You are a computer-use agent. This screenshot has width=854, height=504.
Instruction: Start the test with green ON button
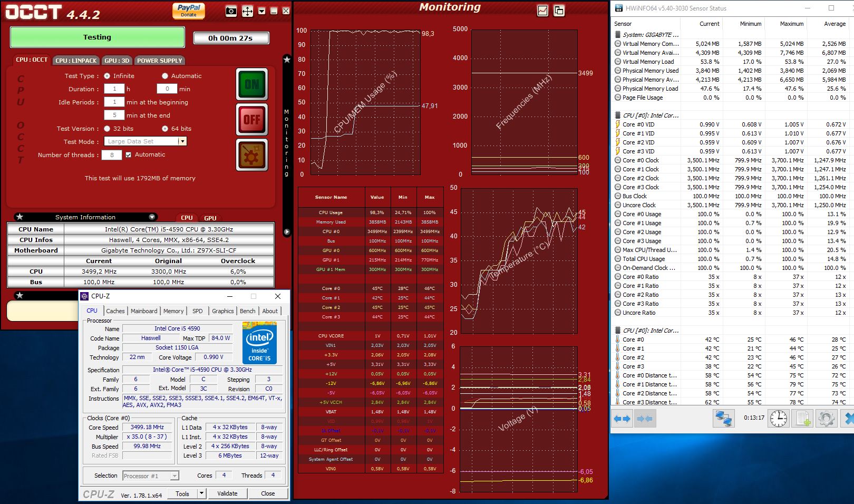click(252, 84)
